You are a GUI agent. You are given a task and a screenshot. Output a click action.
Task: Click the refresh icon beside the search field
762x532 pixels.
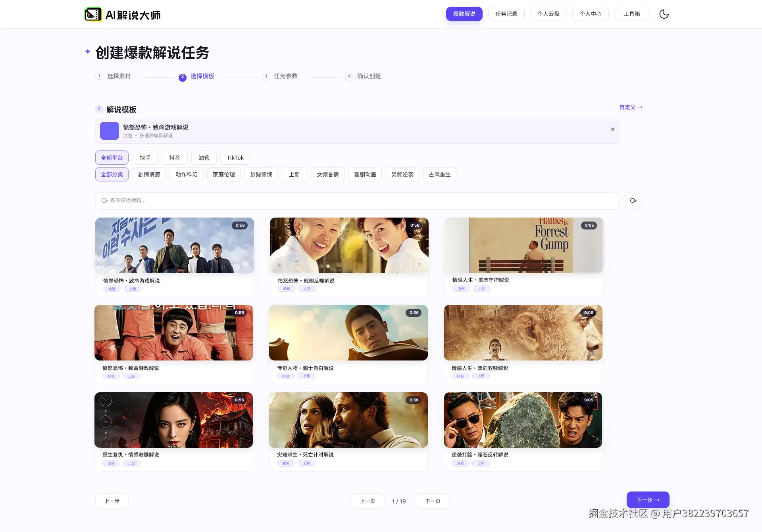633,200
